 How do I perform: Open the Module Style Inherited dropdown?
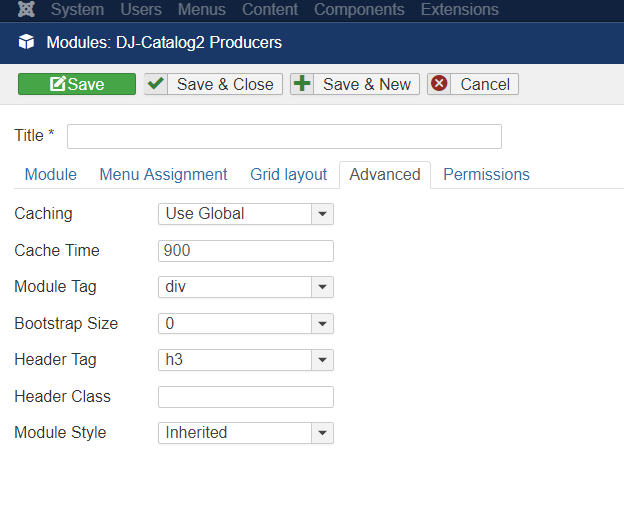click(246, 433)
